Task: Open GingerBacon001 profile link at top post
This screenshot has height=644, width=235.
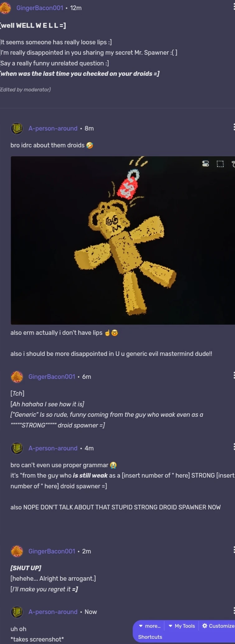Action: [40, 8]
